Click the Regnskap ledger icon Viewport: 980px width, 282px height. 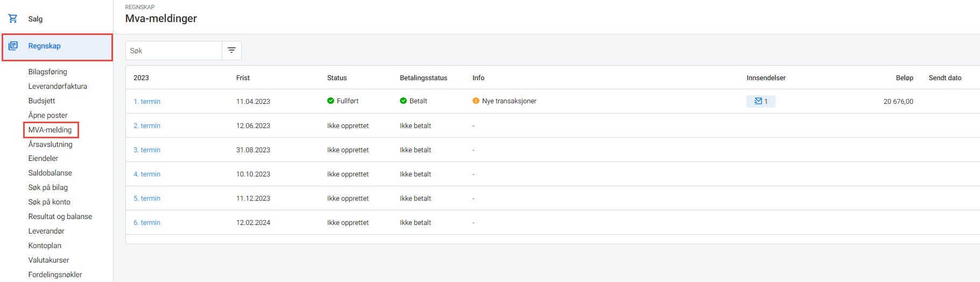13,46
